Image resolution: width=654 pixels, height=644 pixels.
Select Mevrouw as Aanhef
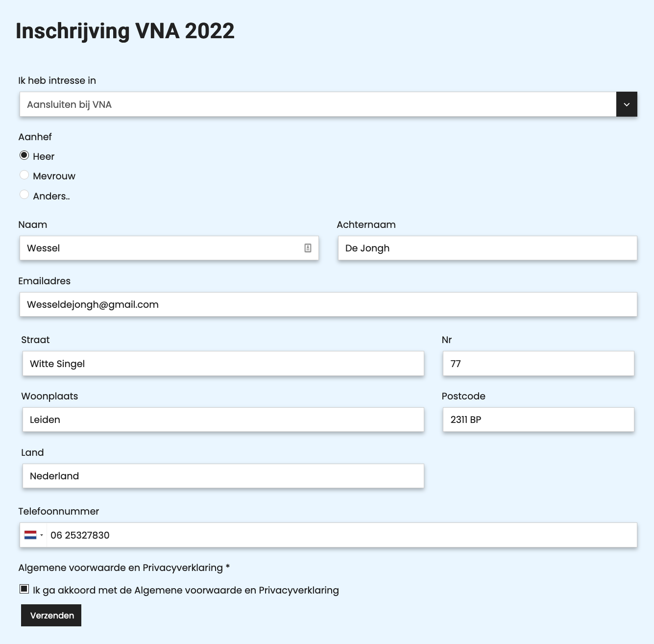point(24,174)
